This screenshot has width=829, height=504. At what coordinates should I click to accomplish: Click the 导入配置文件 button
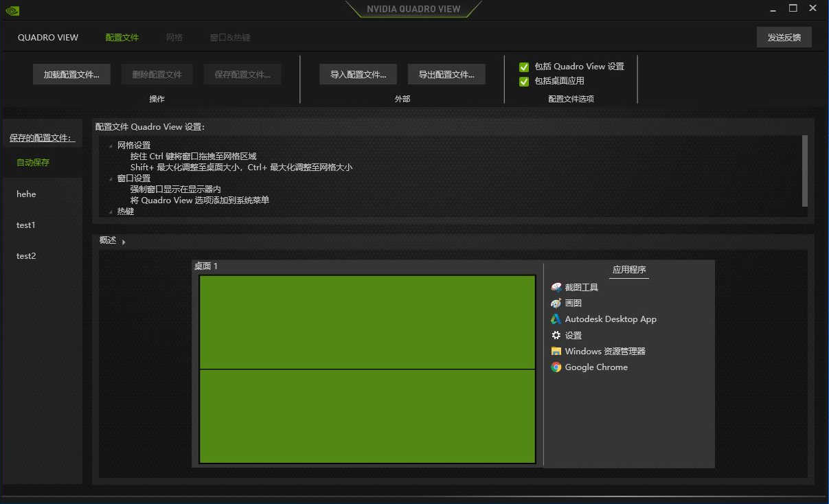point(358,73)
